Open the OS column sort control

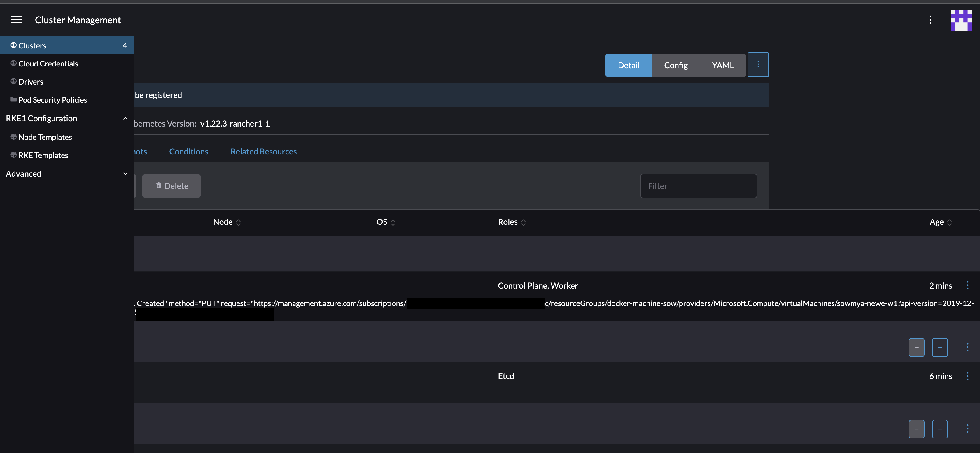tap(394, 222)
